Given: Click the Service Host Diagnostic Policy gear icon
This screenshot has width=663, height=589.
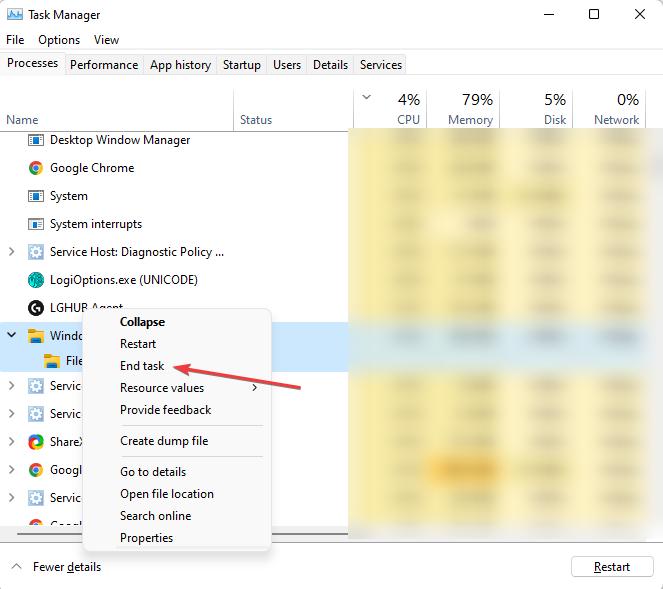Looking at the screenshot, I should tap(36, 252).
